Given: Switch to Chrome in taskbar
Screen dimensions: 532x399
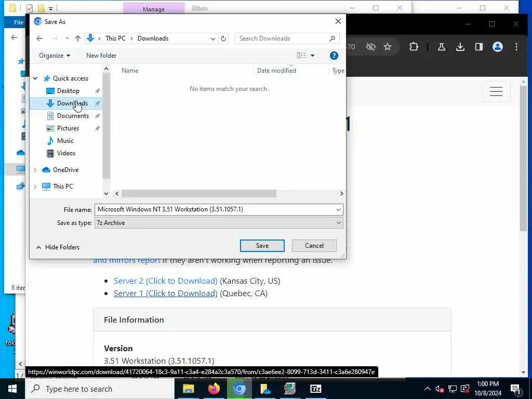Looking at the screenshot, I should click(239, 389).
